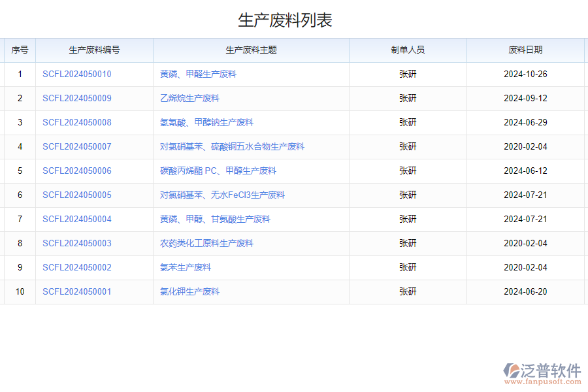Open waste record SCFL2024050008
The width and height of the screenshot is (588, 392).
click(x=76, y=122)
